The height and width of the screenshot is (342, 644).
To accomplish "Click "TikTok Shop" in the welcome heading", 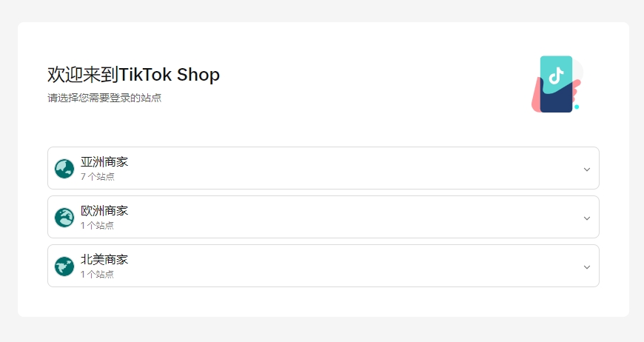I will 170,75.
